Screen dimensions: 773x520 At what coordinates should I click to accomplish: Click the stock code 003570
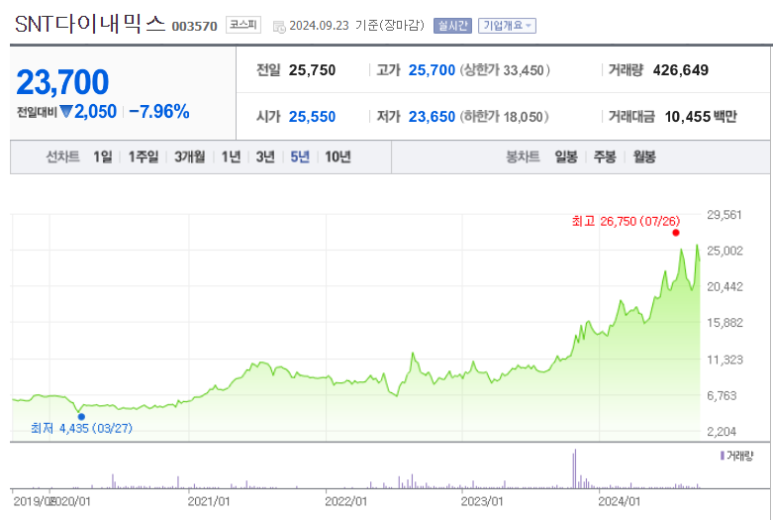(194, 26)
